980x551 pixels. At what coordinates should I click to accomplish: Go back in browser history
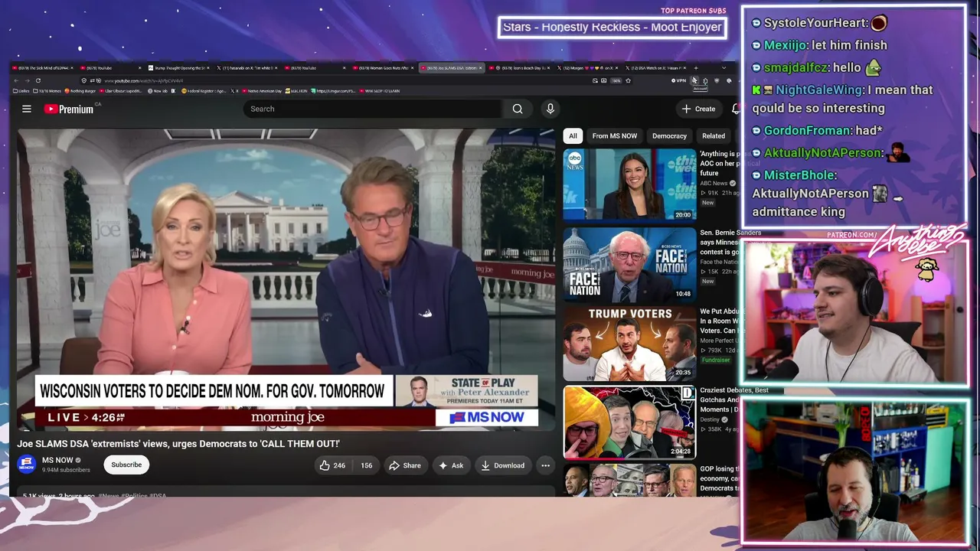pos(16,80)
